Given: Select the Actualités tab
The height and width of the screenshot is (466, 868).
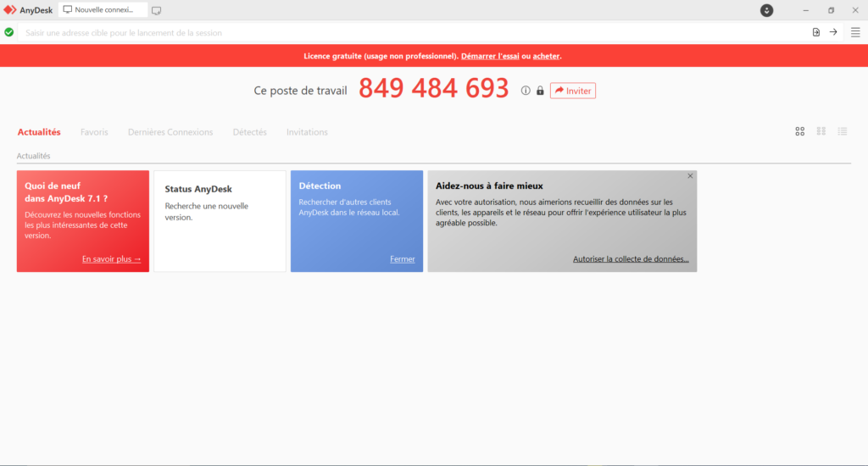Looking at the screenshot, I should (x=39, y=131).
